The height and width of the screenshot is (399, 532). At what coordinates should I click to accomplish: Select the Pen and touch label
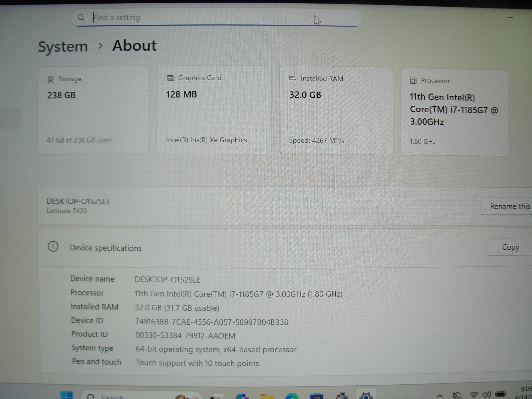[x=97, y=362]
